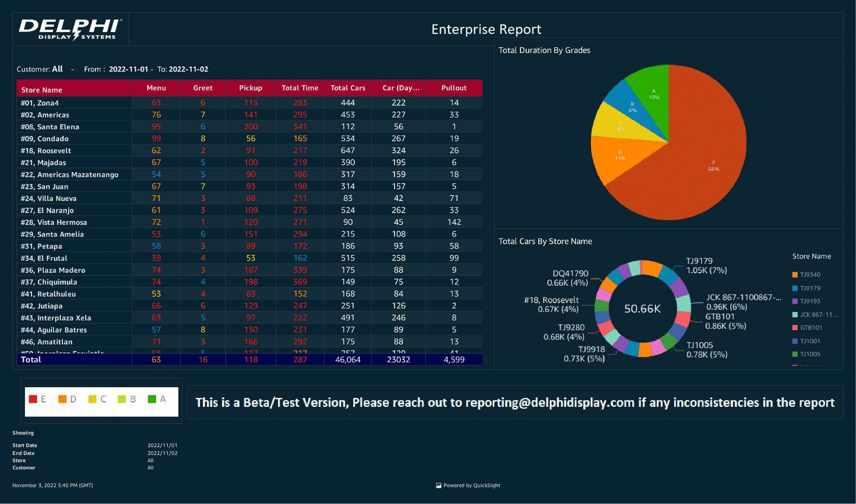Click the TJ1005 0.78K (5%) donut label
Screen dimensions: 856x504
click(x=707, y=350)
